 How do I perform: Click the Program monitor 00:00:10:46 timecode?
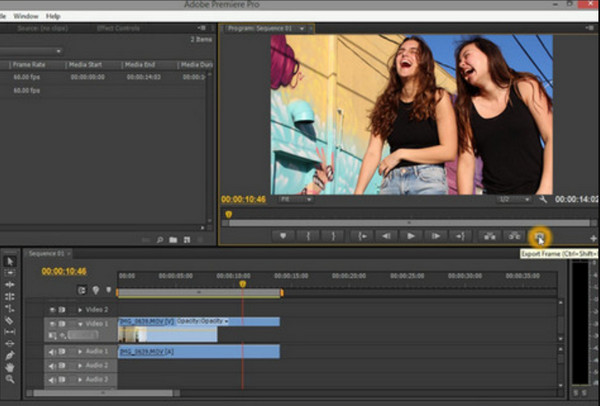243,199
